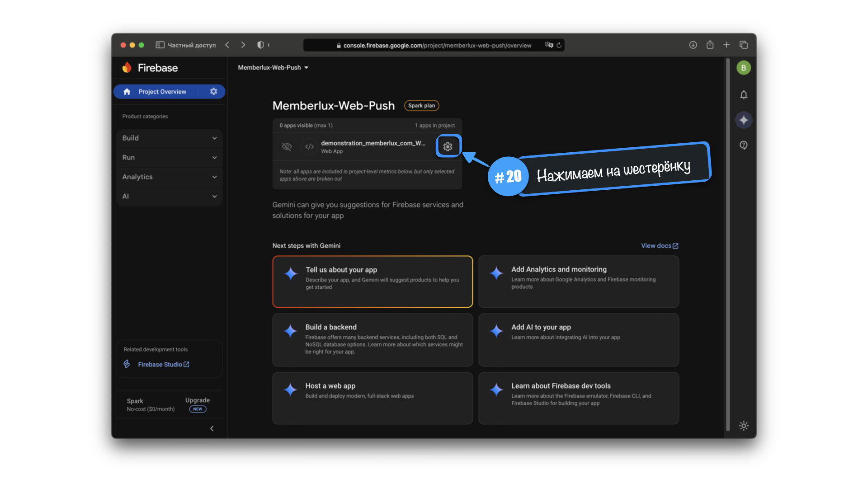
Task: Toggle light/dark theme sun icon
Action: tap(743, 426)
